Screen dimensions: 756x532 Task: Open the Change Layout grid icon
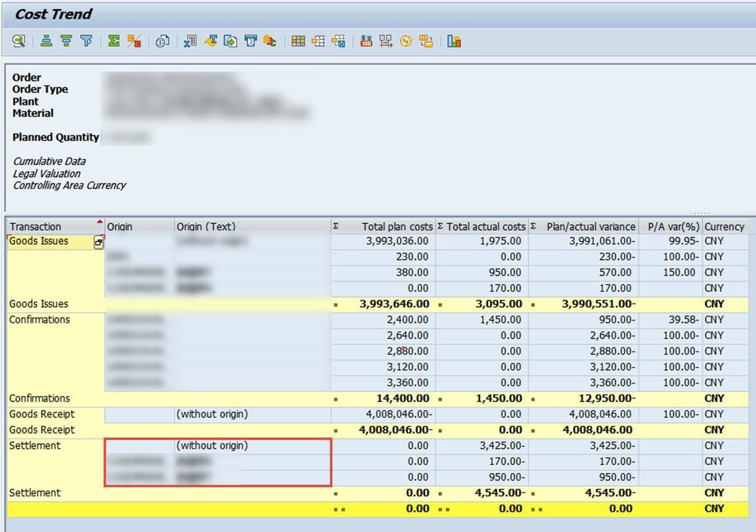(298, 42)
